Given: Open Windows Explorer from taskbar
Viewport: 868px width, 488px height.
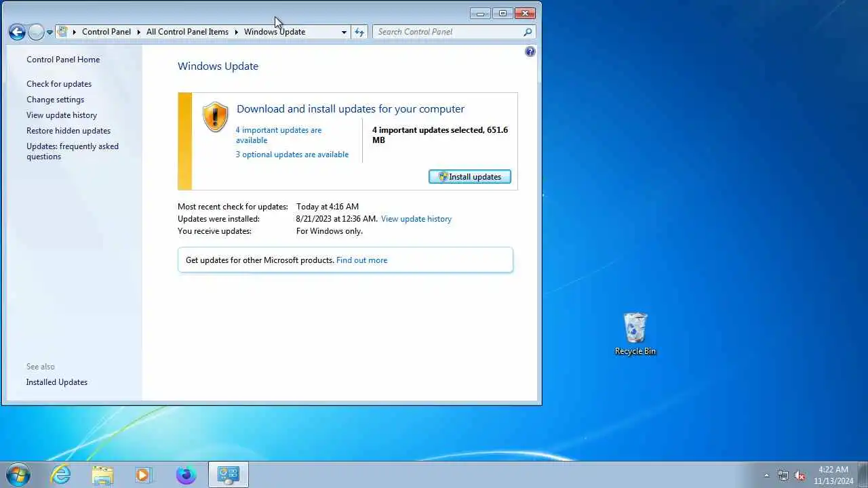Looking at the screenshot, I should click(102, 474).
